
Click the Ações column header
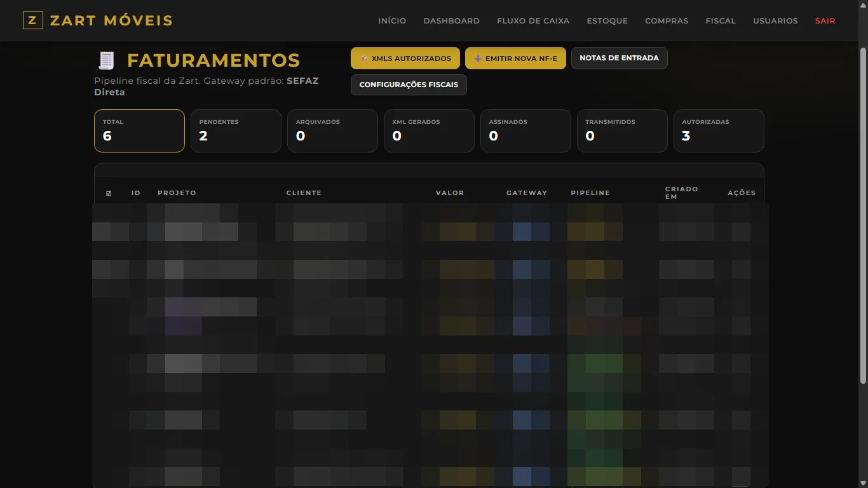742,193
